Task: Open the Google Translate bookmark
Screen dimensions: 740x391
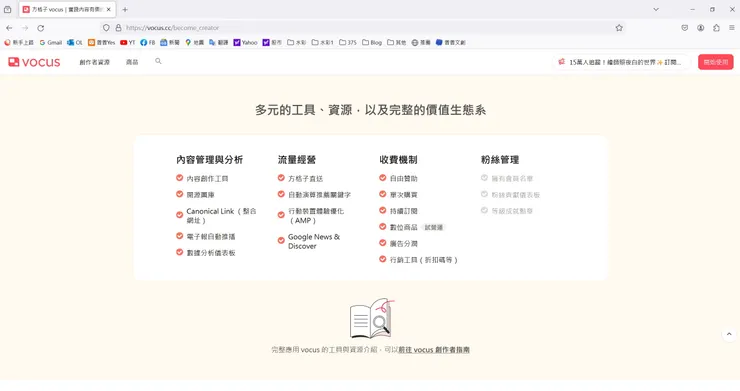Action: tap(219, 42)
